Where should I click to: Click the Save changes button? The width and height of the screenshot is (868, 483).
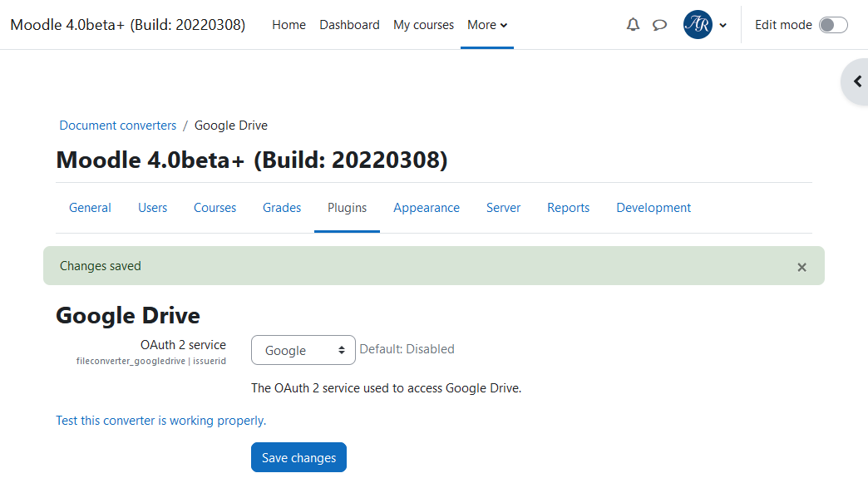(299, 457)
